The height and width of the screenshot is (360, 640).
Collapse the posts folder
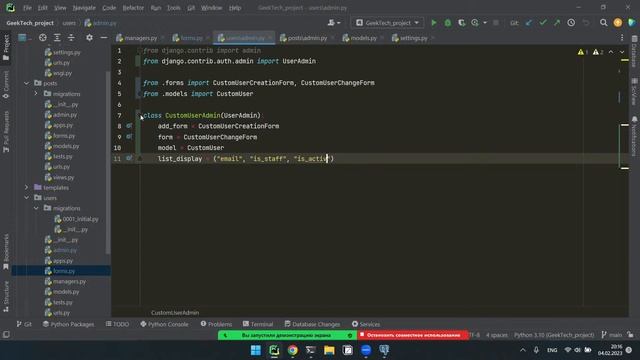tap(27, 83)
